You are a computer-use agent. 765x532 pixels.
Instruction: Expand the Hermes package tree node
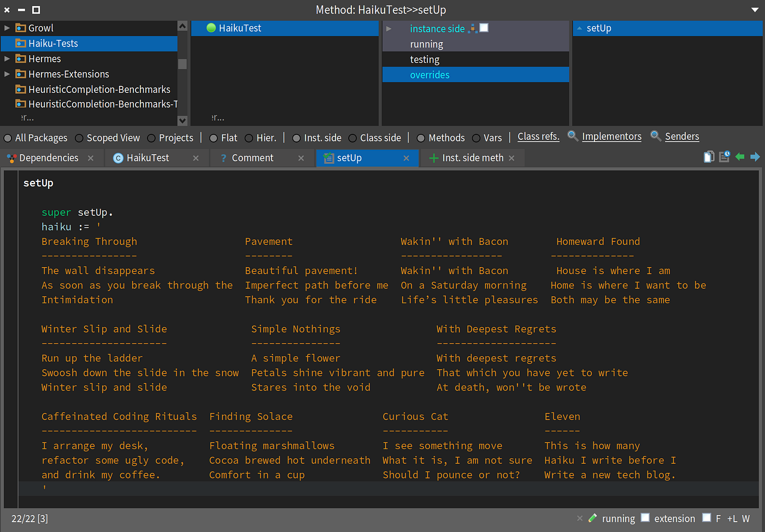7,58
